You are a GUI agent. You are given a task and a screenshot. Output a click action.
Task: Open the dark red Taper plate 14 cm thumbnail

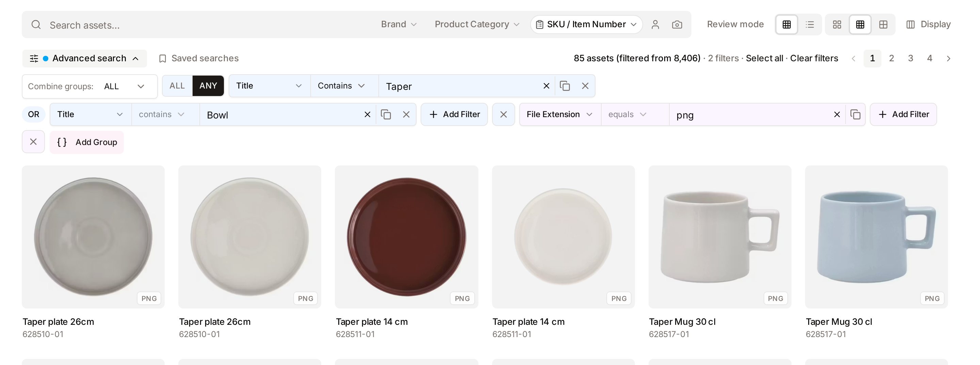406,237
